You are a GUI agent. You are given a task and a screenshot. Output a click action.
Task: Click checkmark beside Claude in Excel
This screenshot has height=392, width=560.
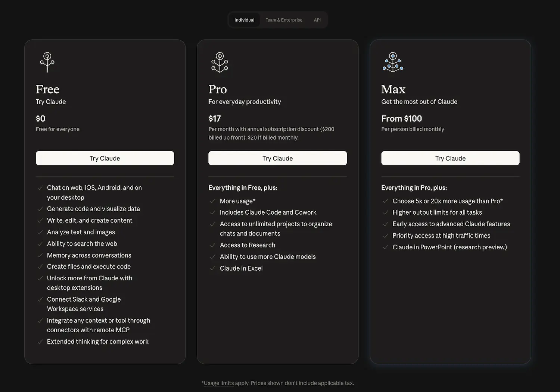click(x=213, y=268)
